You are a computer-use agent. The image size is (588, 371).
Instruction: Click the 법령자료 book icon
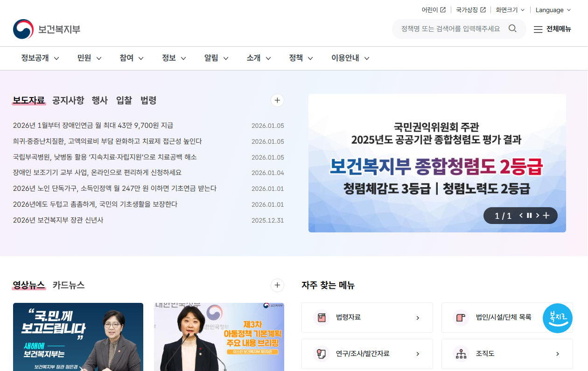[x=321, y=318]
